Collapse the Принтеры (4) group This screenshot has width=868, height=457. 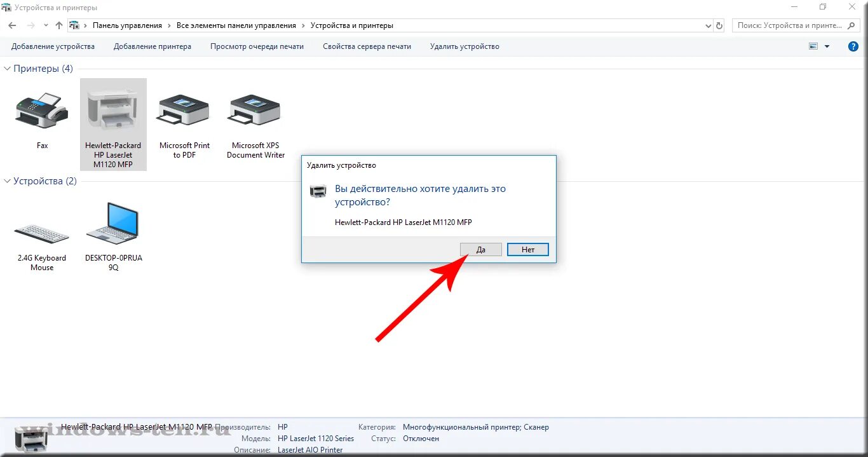pos(8,68)
